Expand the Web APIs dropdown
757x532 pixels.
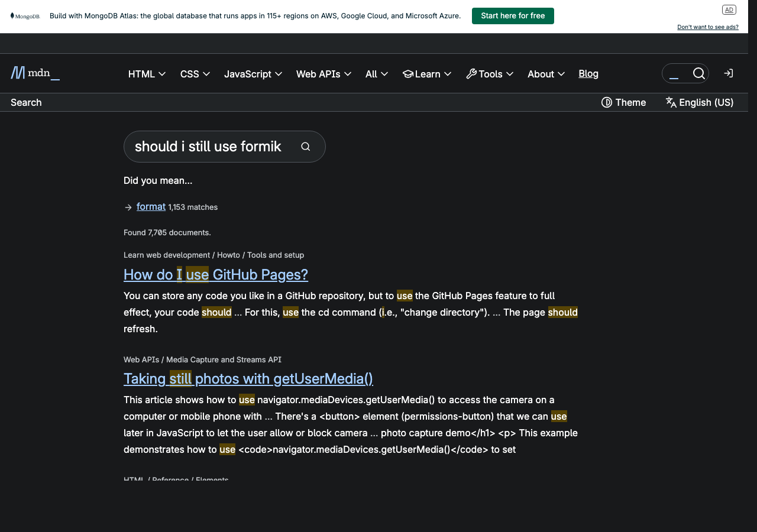click(x=323, y=74)
